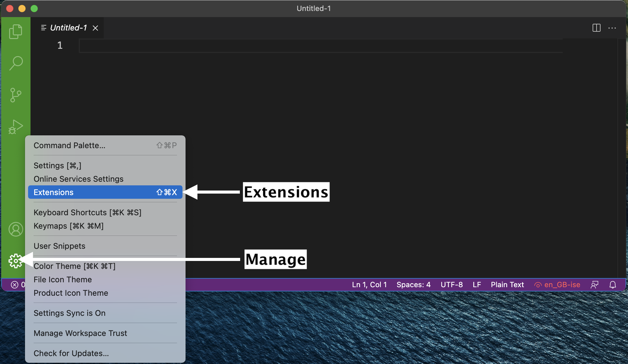Viewport: 628px width, 364px height.
Task: Click into line 1 of the editor
Action: [320, 46]
